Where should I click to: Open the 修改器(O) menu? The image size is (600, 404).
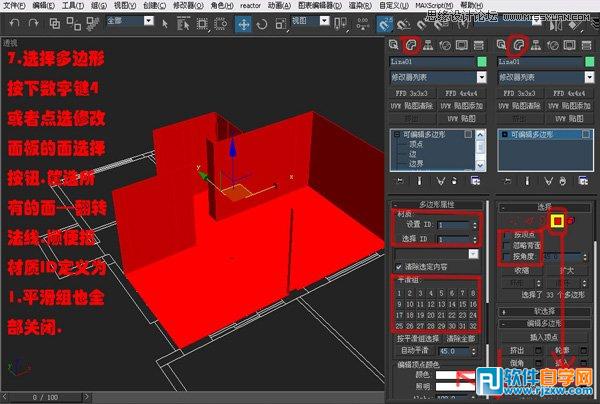188,5
